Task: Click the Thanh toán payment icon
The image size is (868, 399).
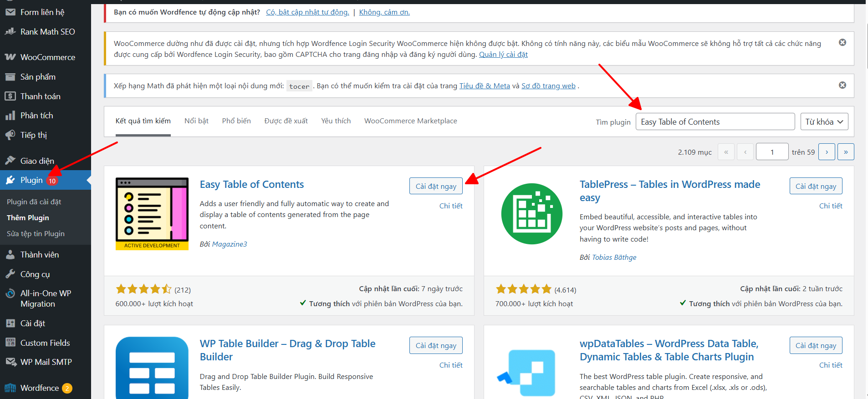Action: (x=10, y=96)
